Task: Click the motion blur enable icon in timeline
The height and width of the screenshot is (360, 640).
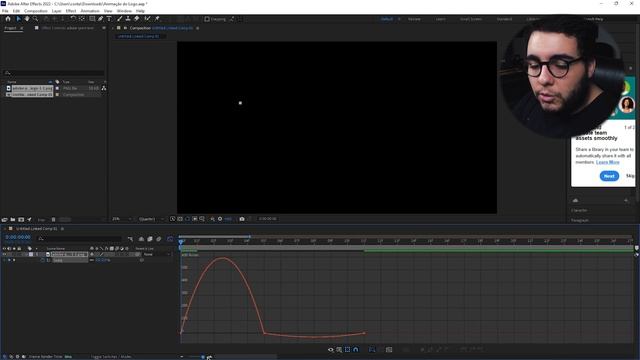Action: click(159, 239)
